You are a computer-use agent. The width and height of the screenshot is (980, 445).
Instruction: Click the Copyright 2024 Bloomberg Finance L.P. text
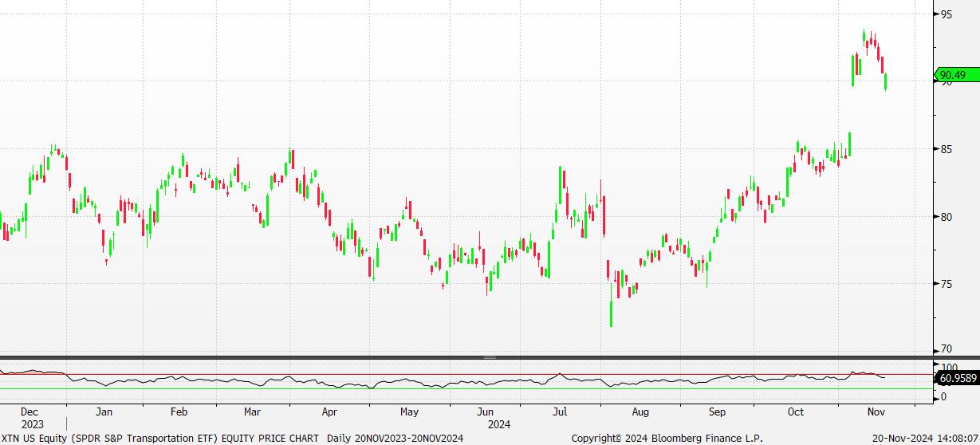667,438
